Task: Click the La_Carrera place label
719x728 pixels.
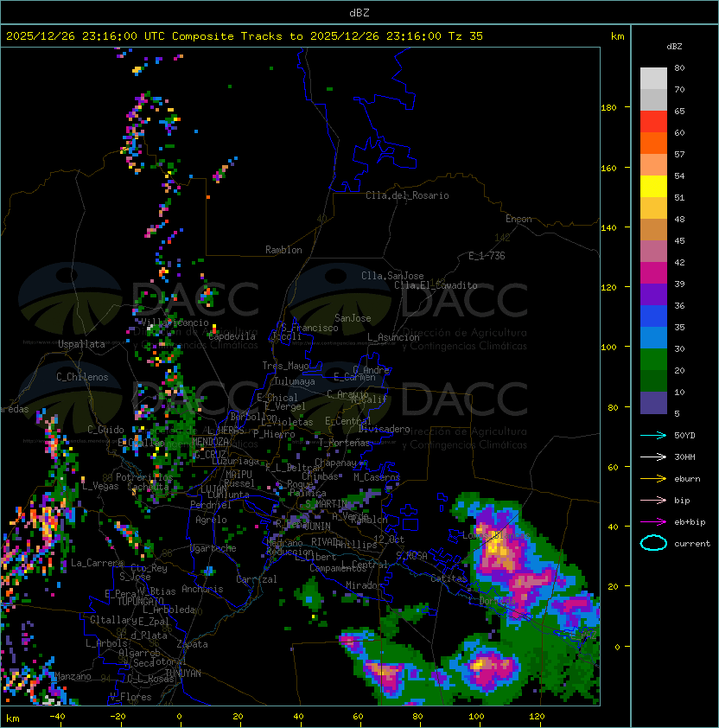Action: (x=98, y=563)
